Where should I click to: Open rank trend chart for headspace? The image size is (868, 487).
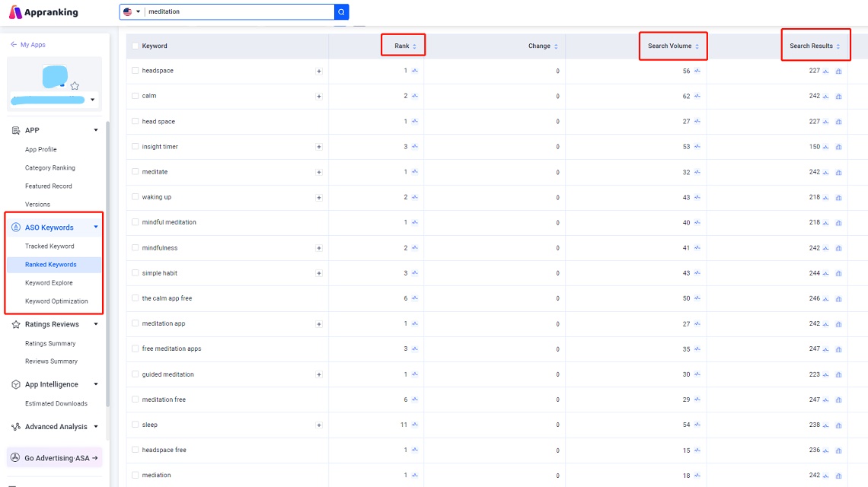point(415,71)
